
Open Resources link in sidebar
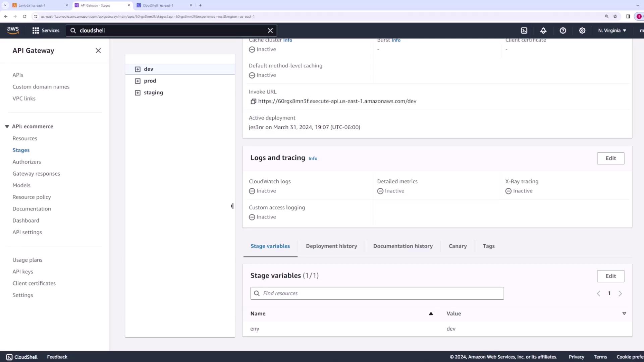pos(25,138)
